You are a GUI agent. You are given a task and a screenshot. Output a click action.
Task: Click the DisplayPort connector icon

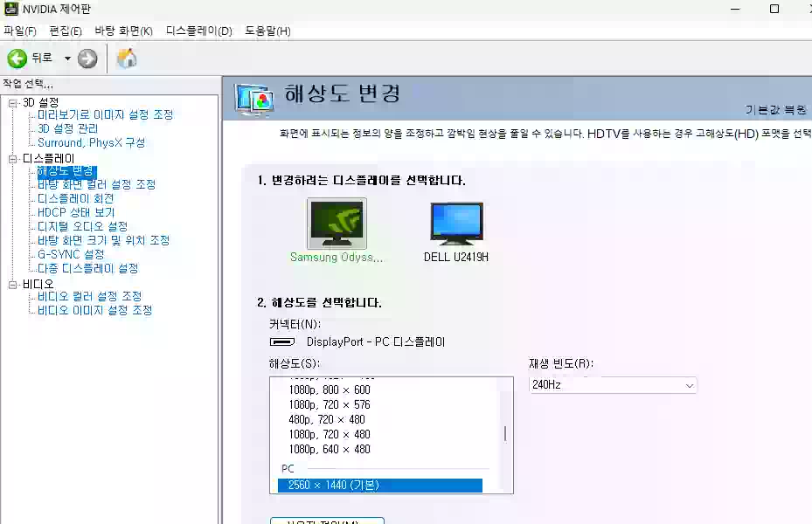282,342
